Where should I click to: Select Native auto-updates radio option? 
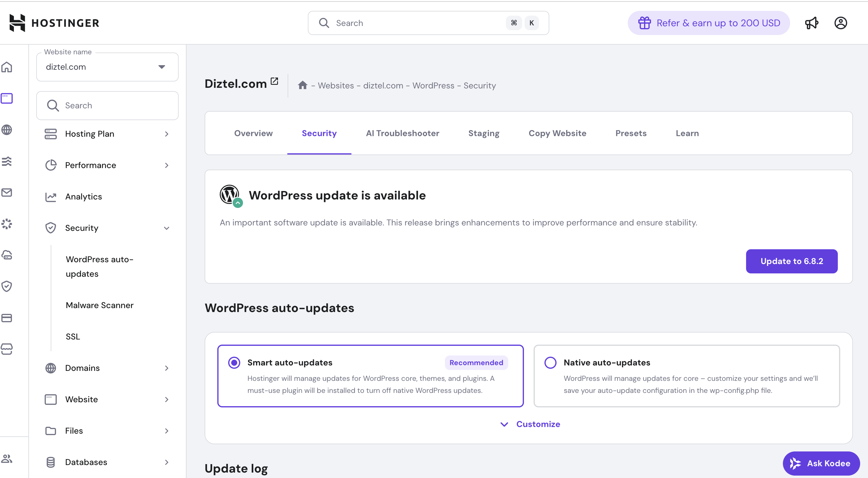point(550,362)
